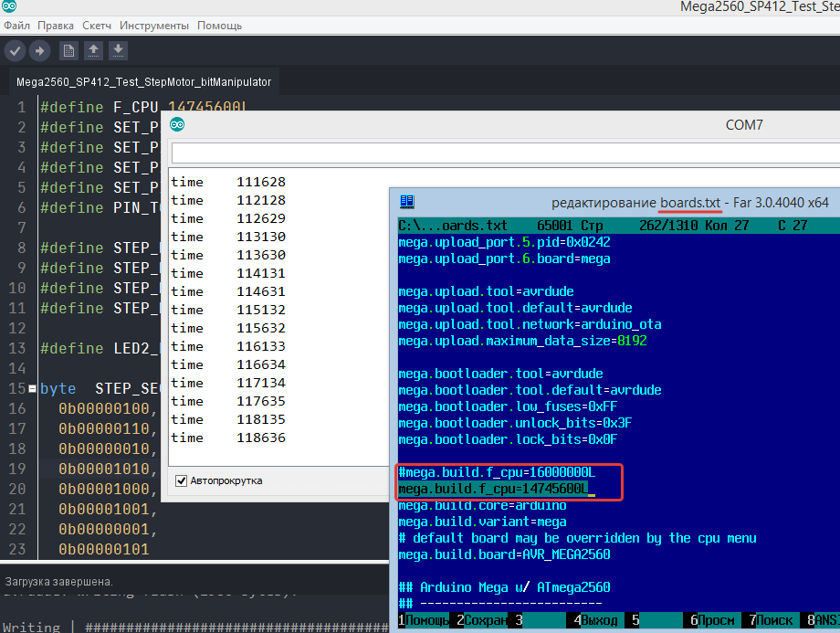Open a sketch with the up-arrow icon
This screenshot has width=840, height=633.
click(x=93, y=51)
